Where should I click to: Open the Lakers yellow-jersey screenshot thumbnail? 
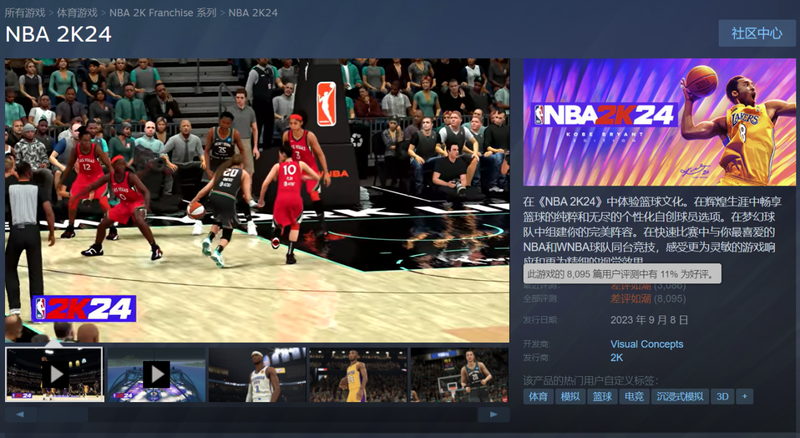click(358, 375)
